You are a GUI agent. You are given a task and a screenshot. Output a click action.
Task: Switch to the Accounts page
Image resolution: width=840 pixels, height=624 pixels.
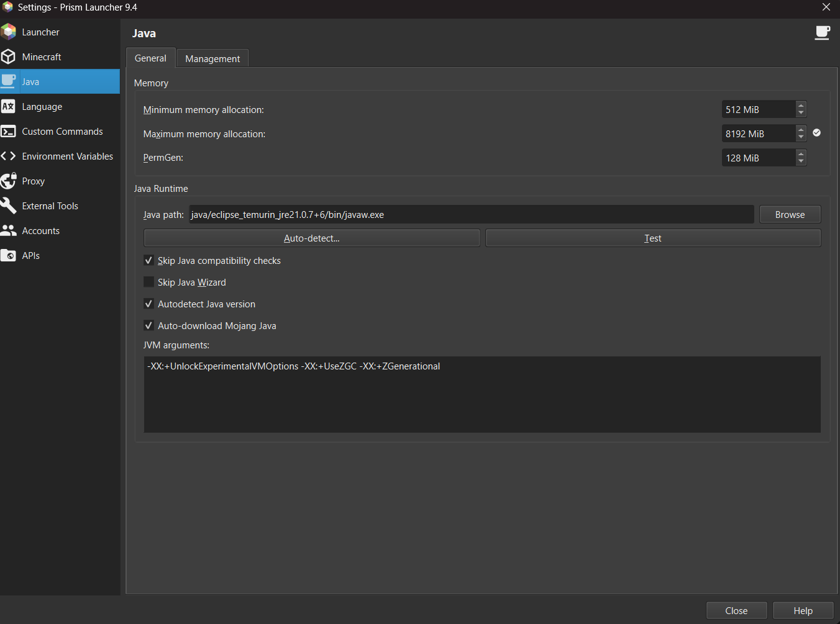coord(60,230)
